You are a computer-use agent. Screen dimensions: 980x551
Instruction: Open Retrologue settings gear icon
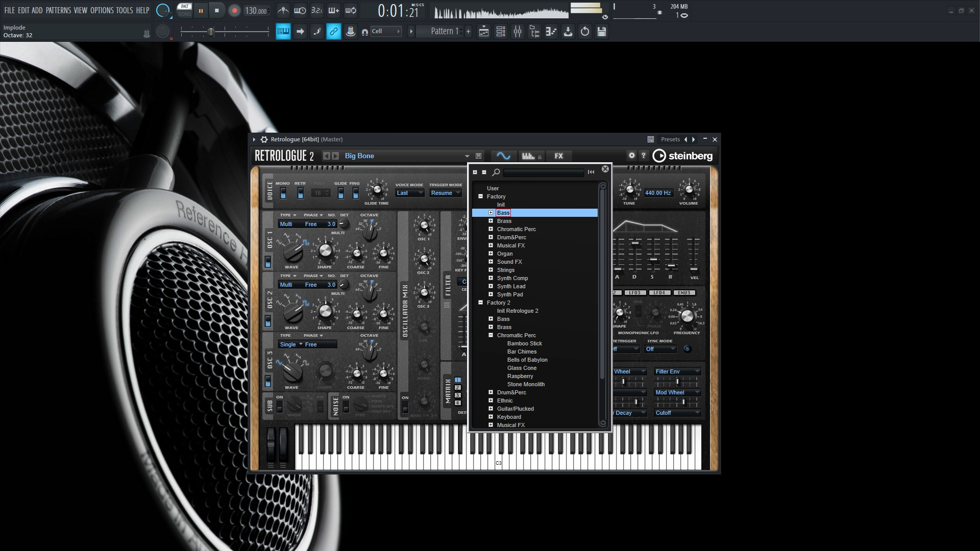click(632, 156)
